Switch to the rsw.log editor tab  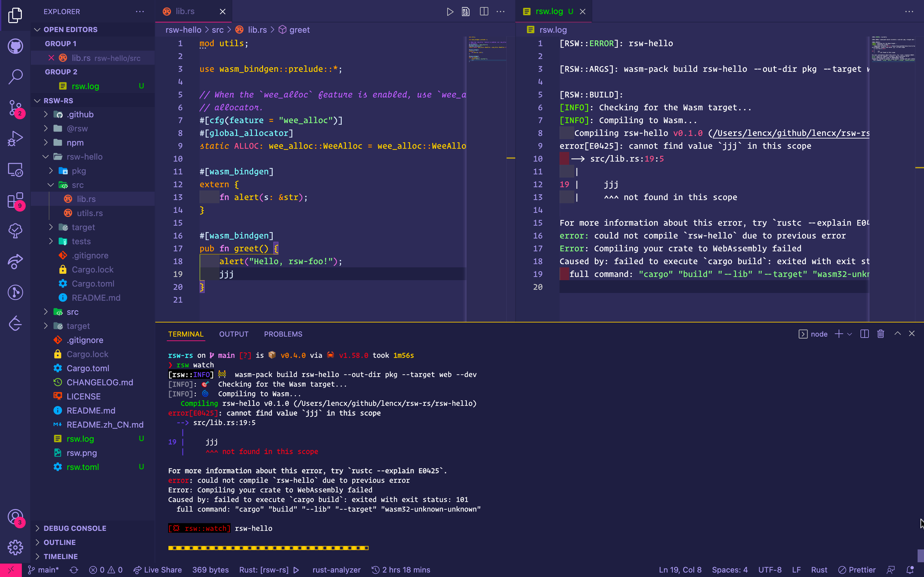[550, 12]
